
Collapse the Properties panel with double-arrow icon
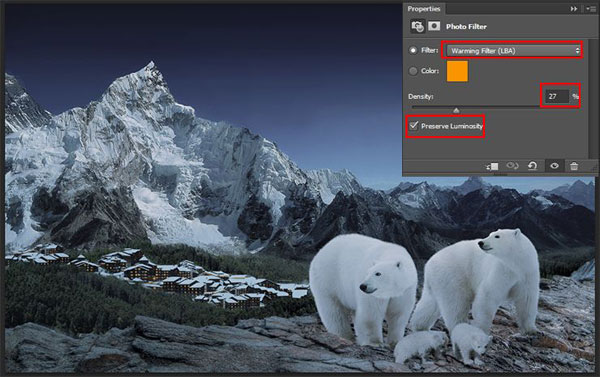coord(574,9)
